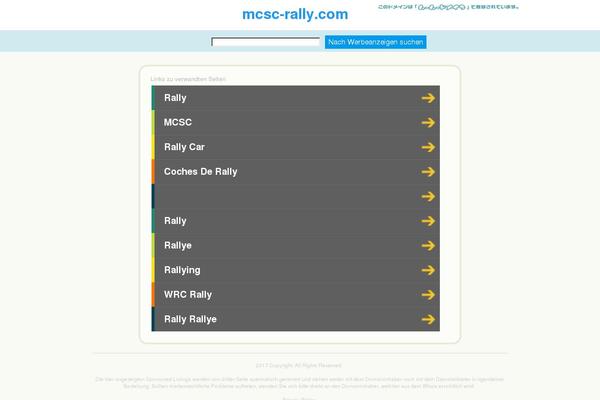600x400 pixels.
Task: Click the arrow icon on the MCSC row
Action: (x=428, y=122)
